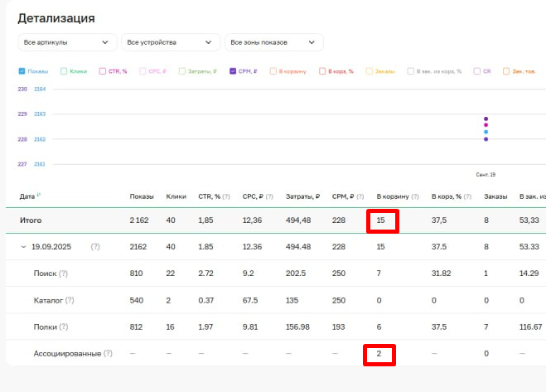
Task: Collapse the 19.09.2025 row chevron
Action: 22,247
